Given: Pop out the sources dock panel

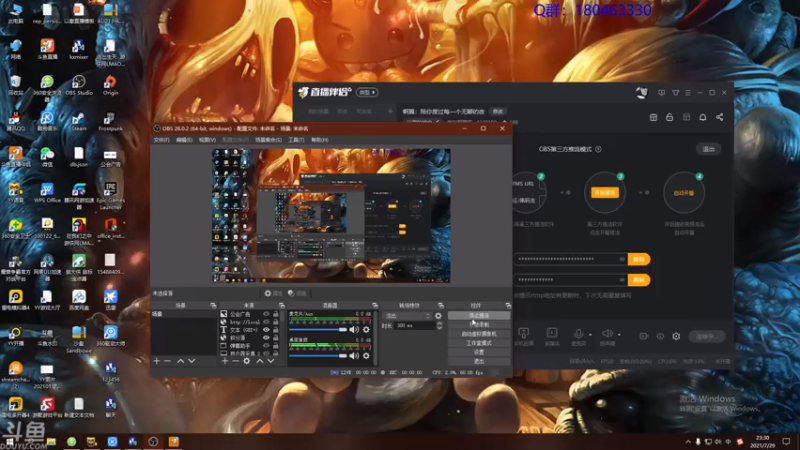Looking at the screenshot, I should [281, 305].
